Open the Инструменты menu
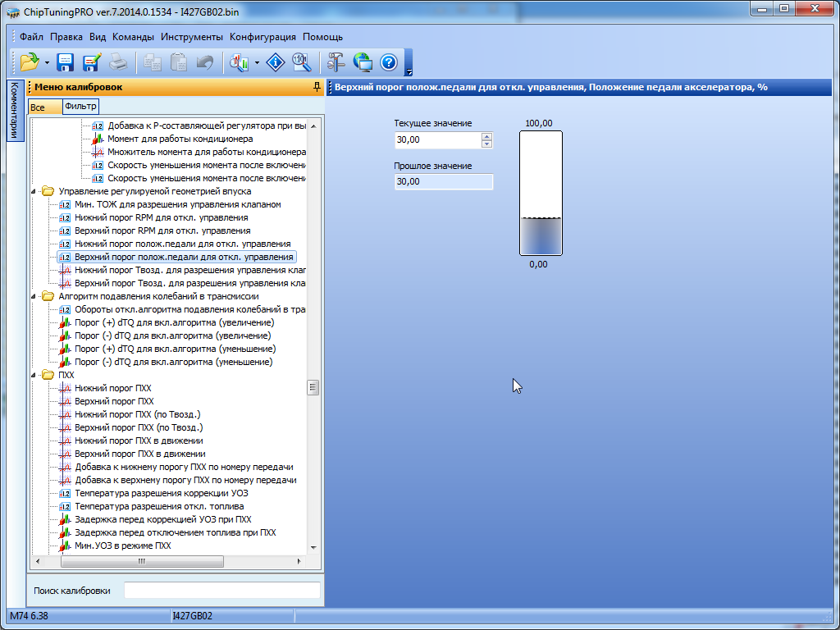 click(192, 37)
